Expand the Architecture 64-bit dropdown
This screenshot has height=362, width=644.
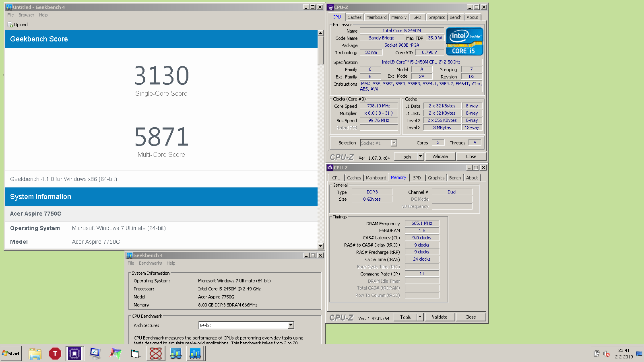(291, 325)
